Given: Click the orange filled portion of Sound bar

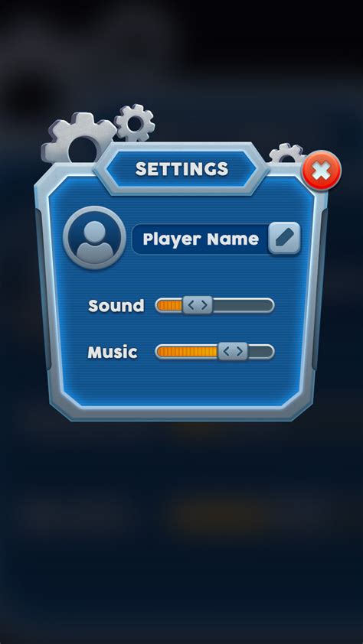Looking at the screenshot, I should pyautogui.click(x=170, y=306).
